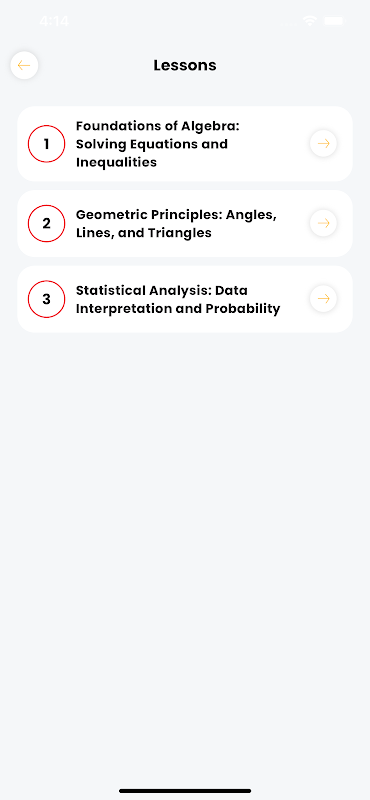Screen dimensions: 370x800
Task: Tap the battery indicator in status bar
Action: [334, 21]
